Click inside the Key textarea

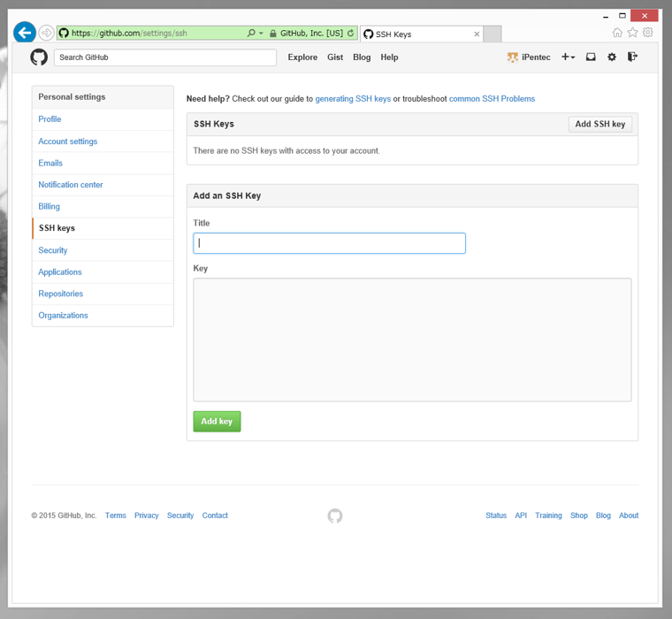412,340
